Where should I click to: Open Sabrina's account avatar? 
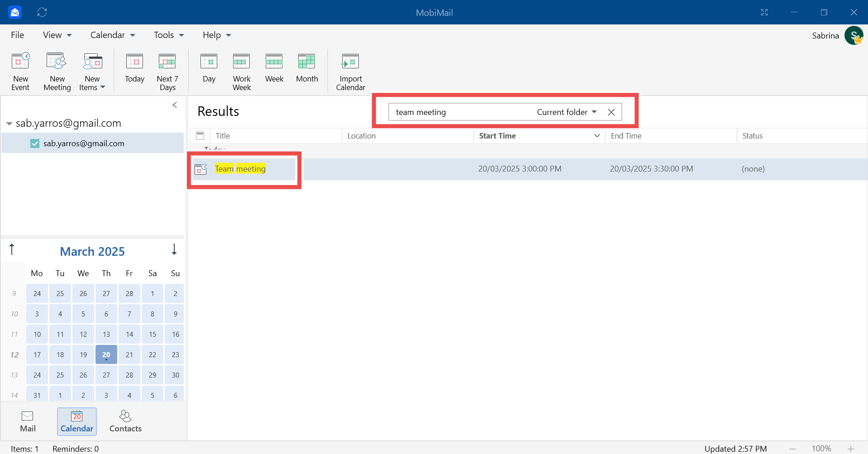854,35
